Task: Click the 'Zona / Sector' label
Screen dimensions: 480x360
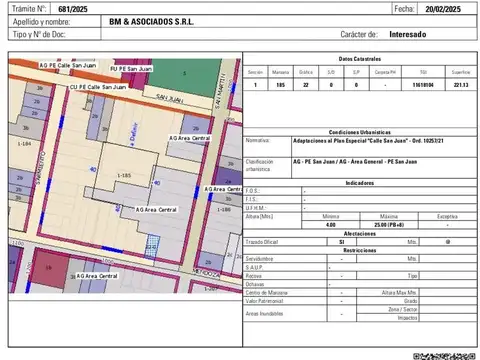Action: point(403,309)
